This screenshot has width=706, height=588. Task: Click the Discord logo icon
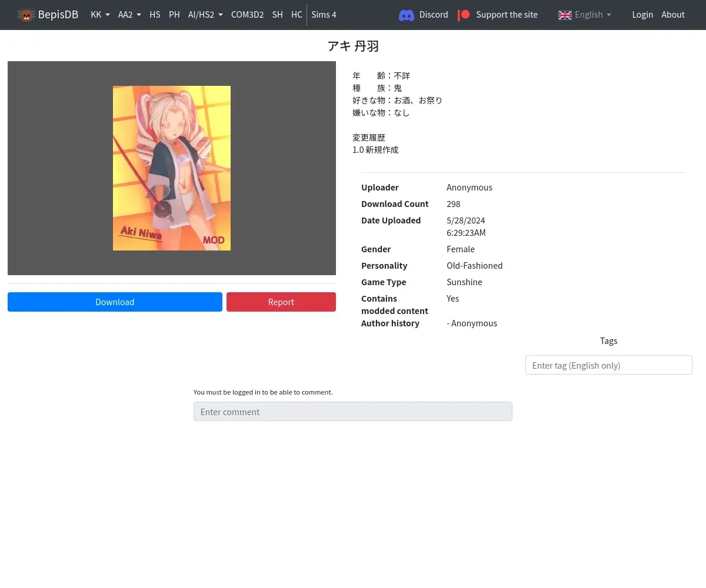[x=407, y=15]
